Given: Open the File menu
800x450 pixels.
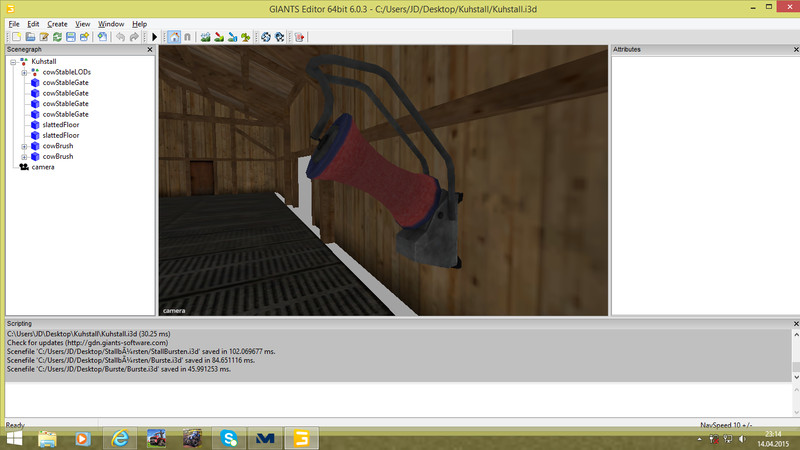Looking at the screenshot, I should pos(13,23).
